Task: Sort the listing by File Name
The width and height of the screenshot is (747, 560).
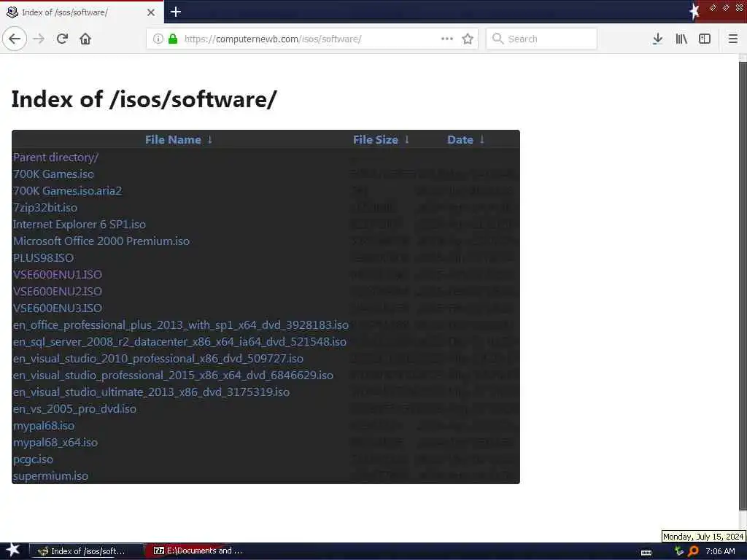Action: [x=173, y=139]
